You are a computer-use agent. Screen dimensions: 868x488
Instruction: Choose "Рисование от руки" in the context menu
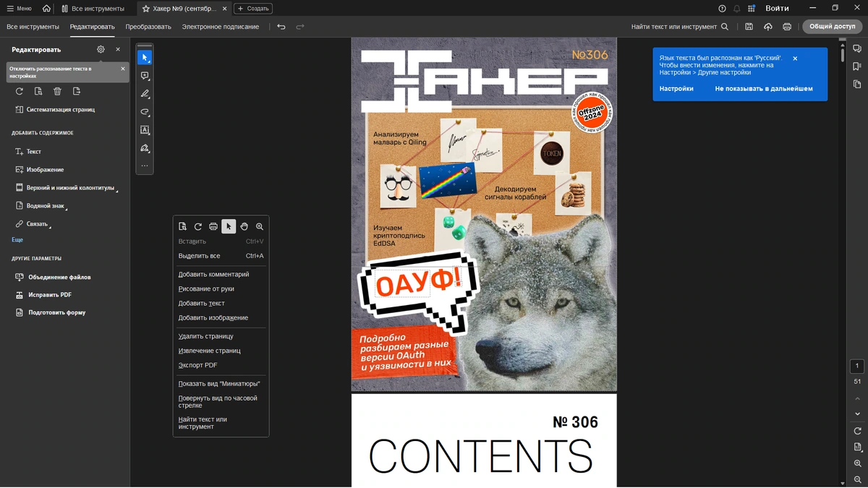point(221,288)
